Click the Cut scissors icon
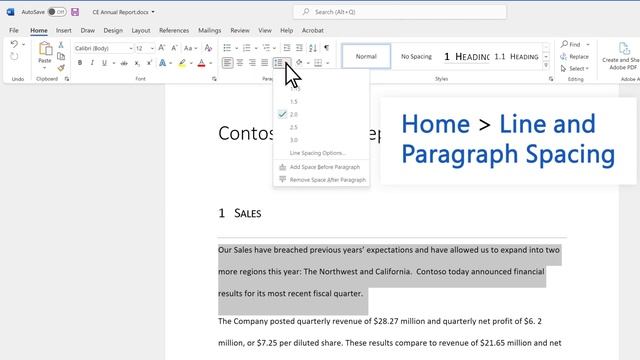640x360 pixels. click(61, 44)
